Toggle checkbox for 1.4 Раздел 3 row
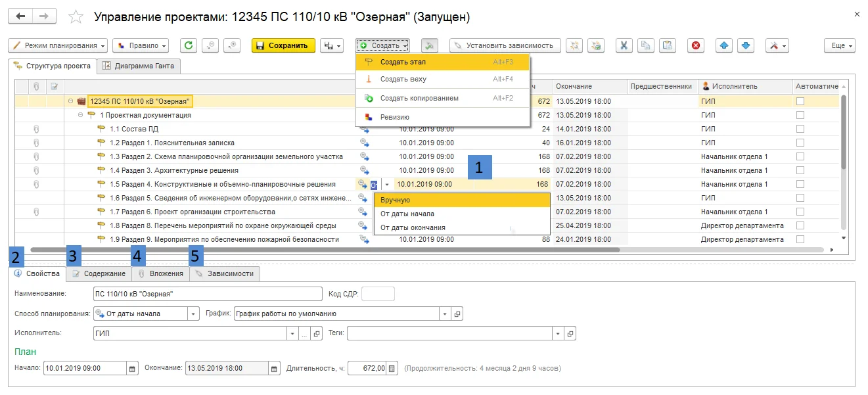This screenshot has width=868, height=395. point(800,170)
